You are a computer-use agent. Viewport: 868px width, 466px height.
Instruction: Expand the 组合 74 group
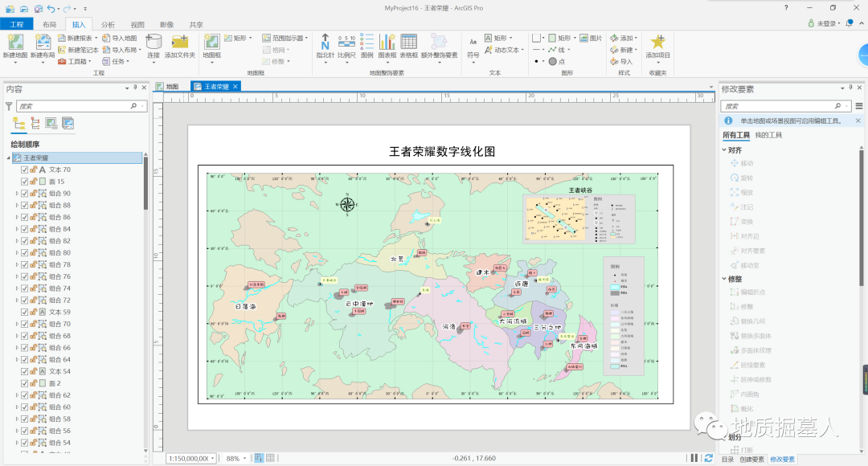pyautogui.click(x=17, y=288)
